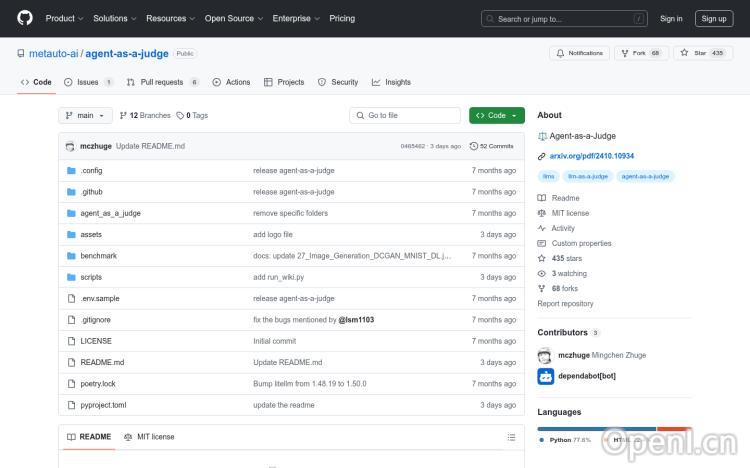Image resolution: width=750 pixels, height=468 pixels.
Task: Click the GitHub logo icon
Action: [x=25, y=18]
